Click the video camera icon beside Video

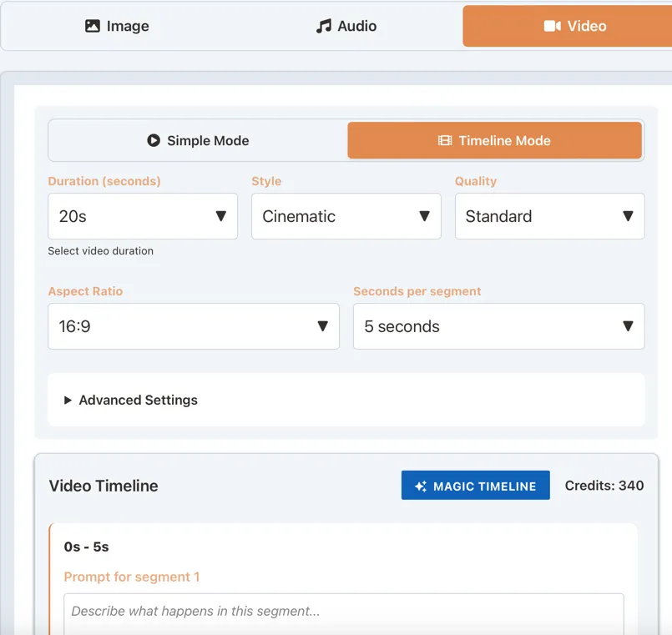(x=552, y=26)
